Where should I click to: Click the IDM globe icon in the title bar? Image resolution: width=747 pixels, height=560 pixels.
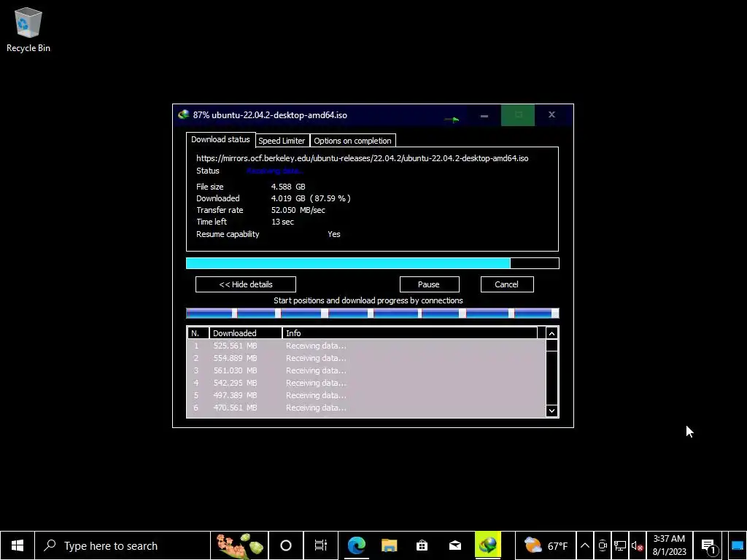tap(183, 114)
